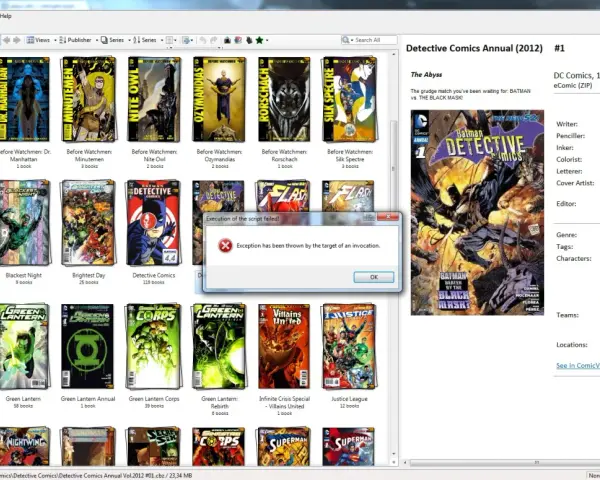This screenshot has width=600, height=480.
Task: Click 'The Abyss' story title
Action: (x=426, y=75)
